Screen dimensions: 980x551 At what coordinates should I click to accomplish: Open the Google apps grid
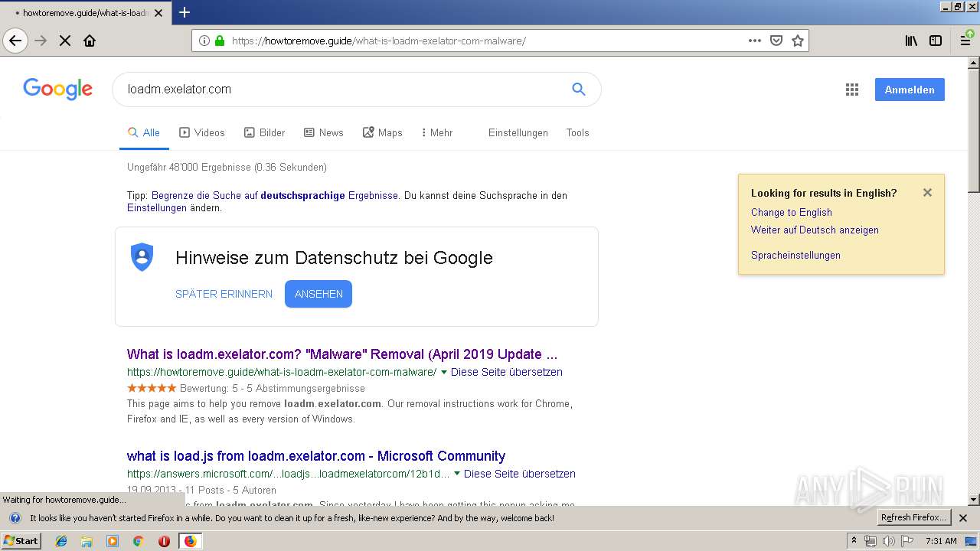coord(852,90)
